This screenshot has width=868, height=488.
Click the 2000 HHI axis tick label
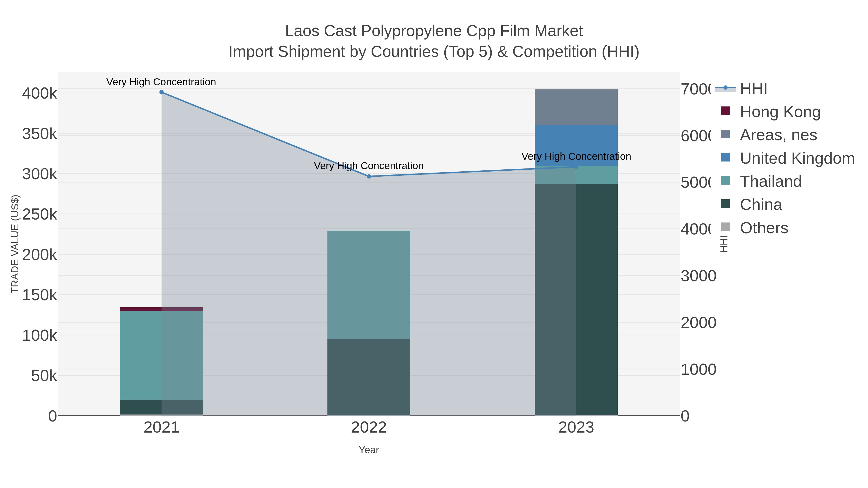pyautogui.click(x=698, y=323)
